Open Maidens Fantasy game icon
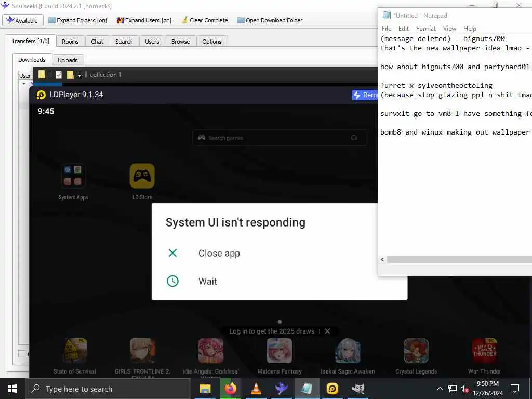Image resolution: width=532 pixels, height=399 pixels. [x=279, y=351]
